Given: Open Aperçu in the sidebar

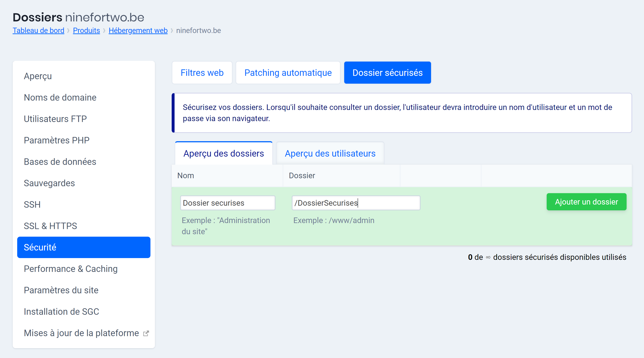Looking at the screenshot, I should 38,76.
